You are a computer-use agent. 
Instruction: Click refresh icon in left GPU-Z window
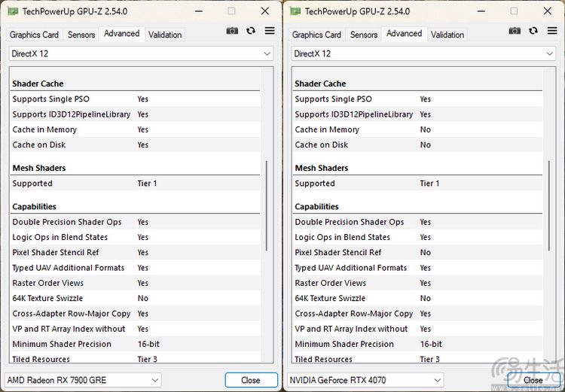251,31
